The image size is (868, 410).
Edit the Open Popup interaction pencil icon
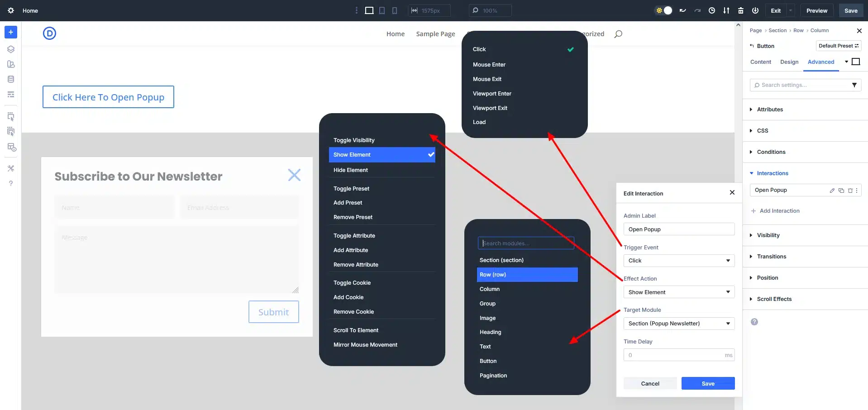832,191
